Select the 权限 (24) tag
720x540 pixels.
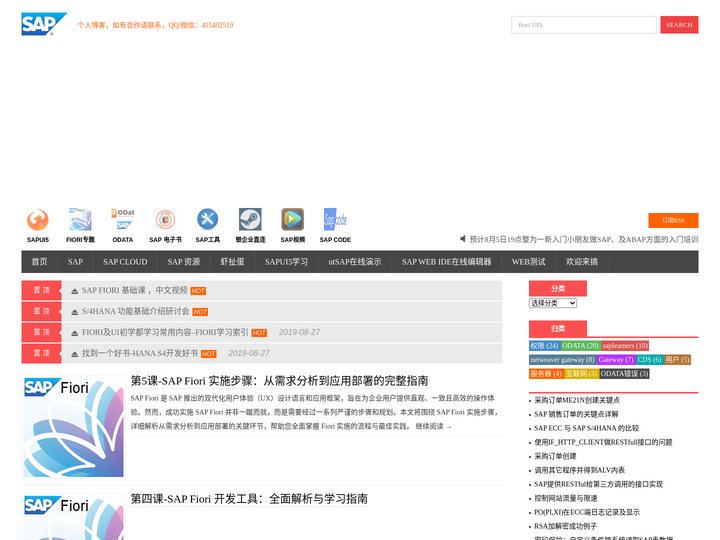click(x=545, y=346)
